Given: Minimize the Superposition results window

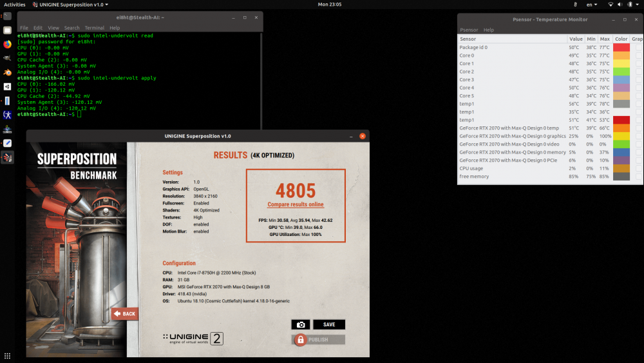Looking at the screenshot, I should pyautogui.click(x=351, y=136).
